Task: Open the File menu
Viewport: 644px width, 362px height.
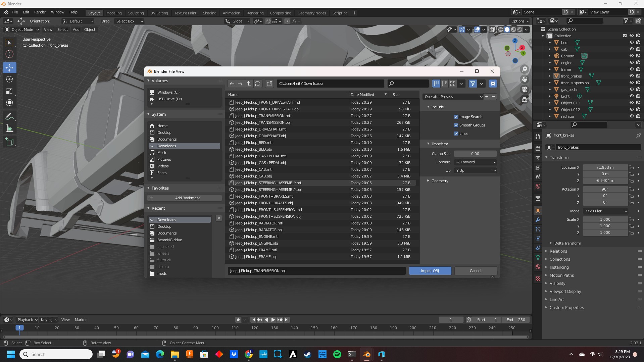Action: point(15,12)
